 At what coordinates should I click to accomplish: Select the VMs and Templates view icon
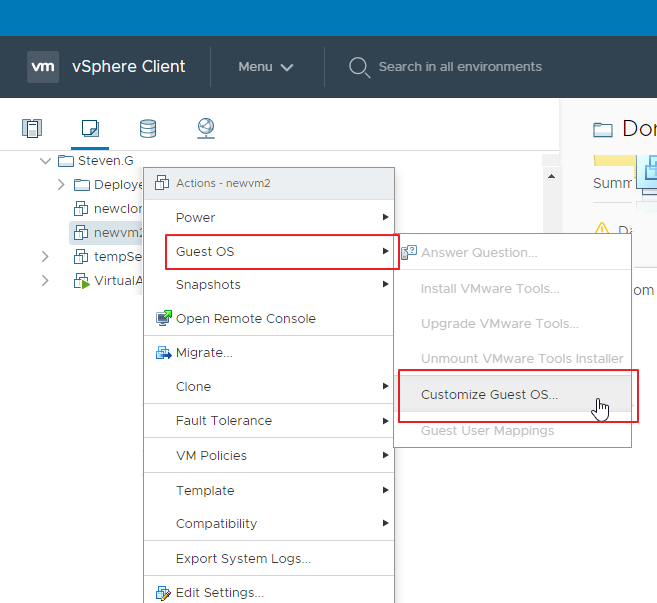pos(90,128)
